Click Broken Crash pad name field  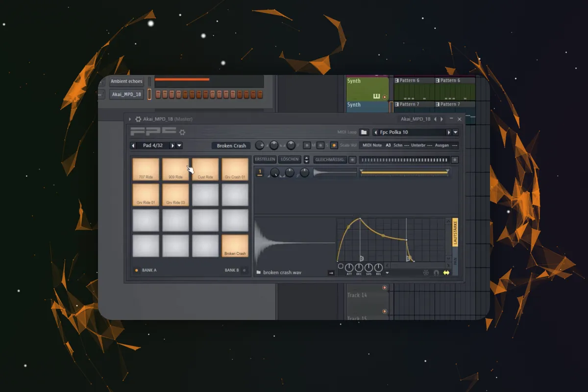[231, 146]
